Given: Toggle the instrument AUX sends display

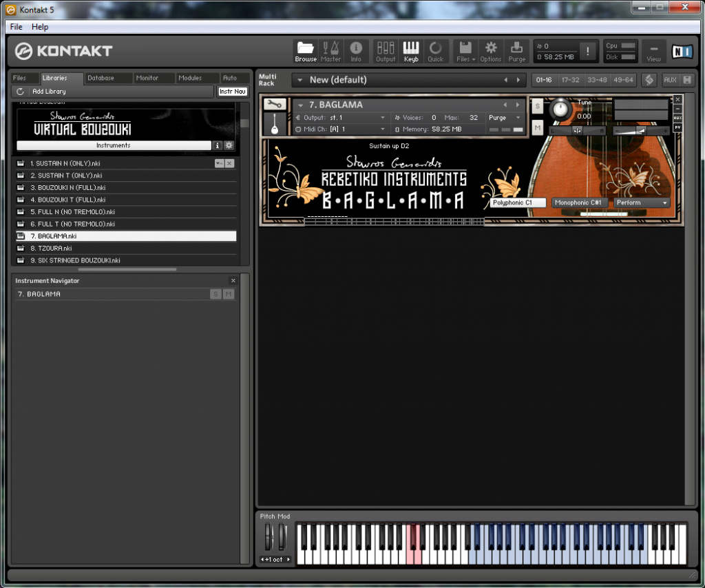Looking at the screenshot, I should point(677,118).
